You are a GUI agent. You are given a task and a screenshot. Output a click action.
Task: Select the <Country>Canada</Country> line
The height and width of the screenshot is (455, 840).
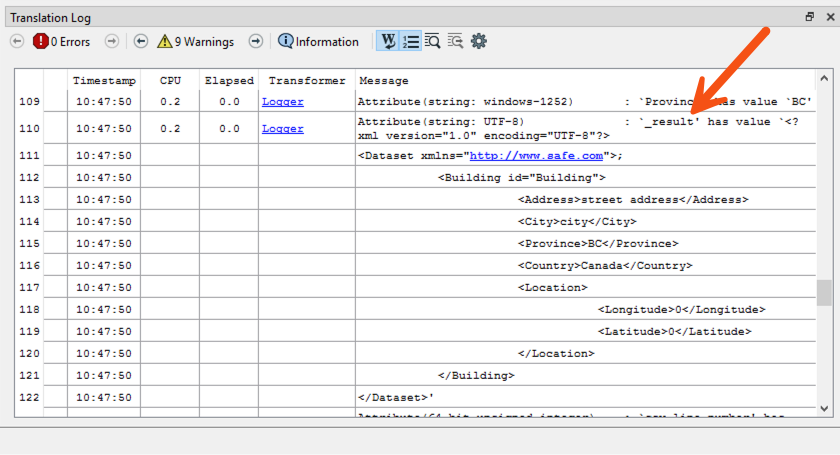point(605,265)
